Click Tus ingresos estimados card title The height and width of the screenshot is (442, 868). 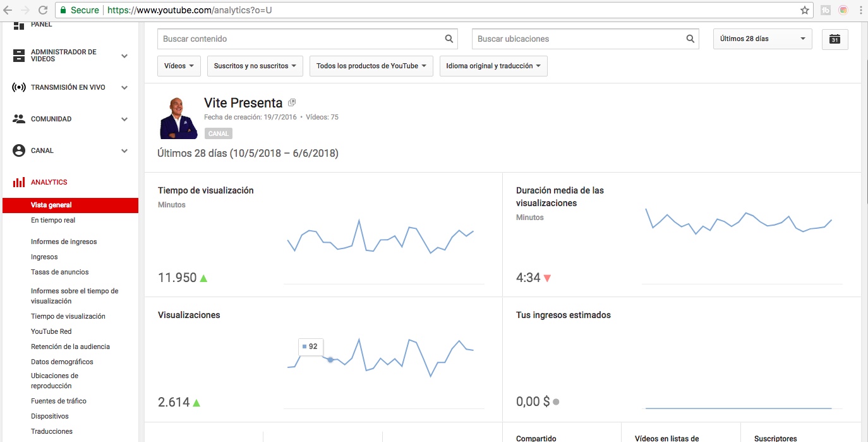(x=564, y=315)
